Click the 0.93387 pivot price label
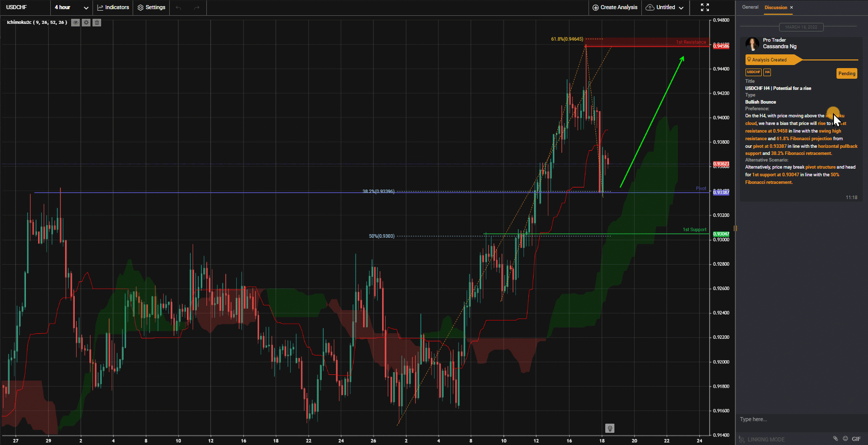 tap(721, 192)
